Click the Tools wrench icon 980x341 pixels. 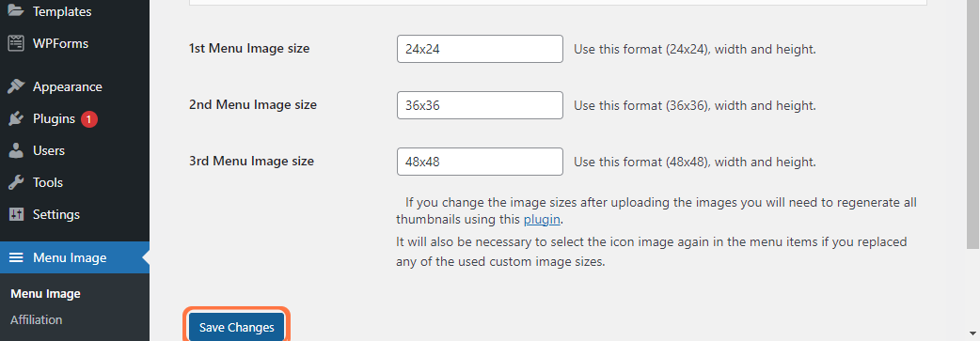16,182
